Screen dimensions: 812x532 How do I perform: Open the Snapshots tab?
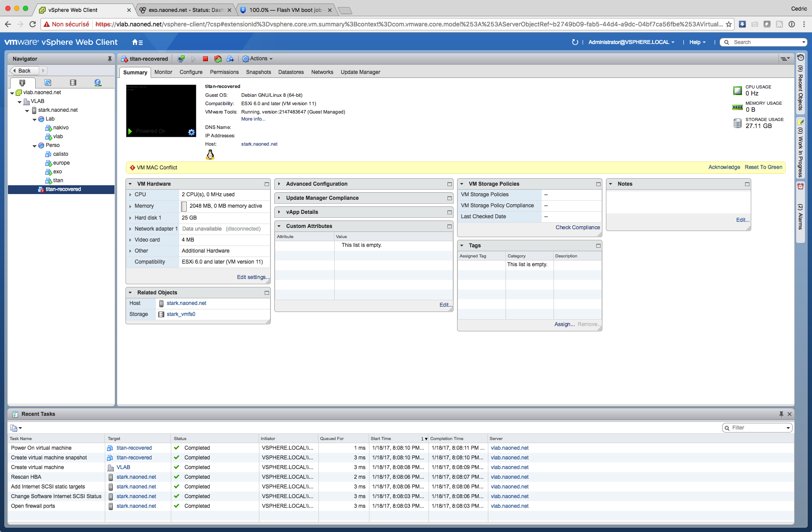[258, 72]
